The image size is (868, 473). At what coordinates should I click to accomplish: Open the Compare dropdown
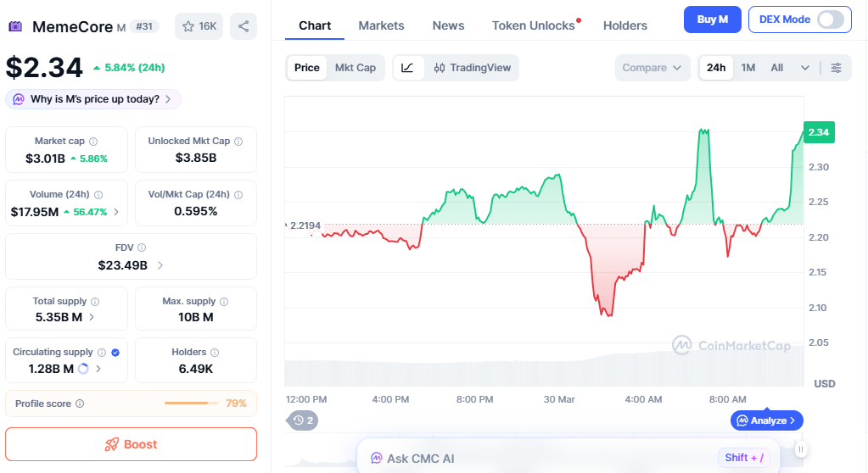tap(652, 68)
